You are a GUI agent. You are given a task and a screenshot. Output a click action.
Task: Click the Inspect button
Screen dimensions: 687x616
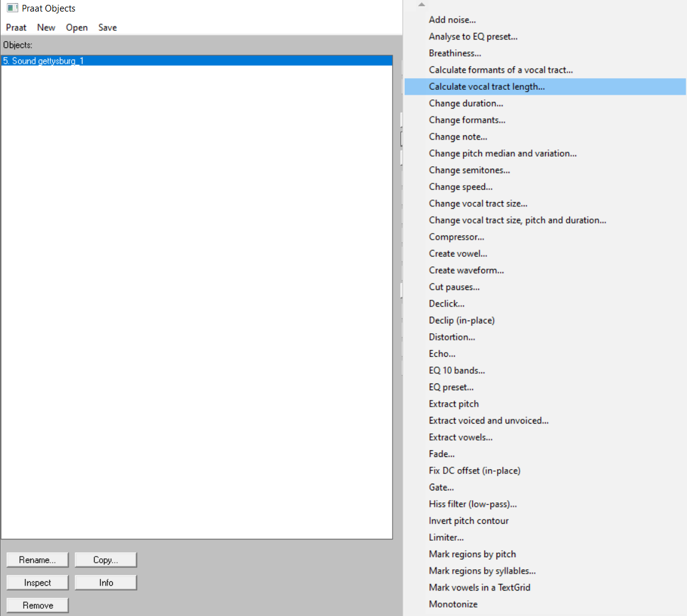(x=38, y=583)
